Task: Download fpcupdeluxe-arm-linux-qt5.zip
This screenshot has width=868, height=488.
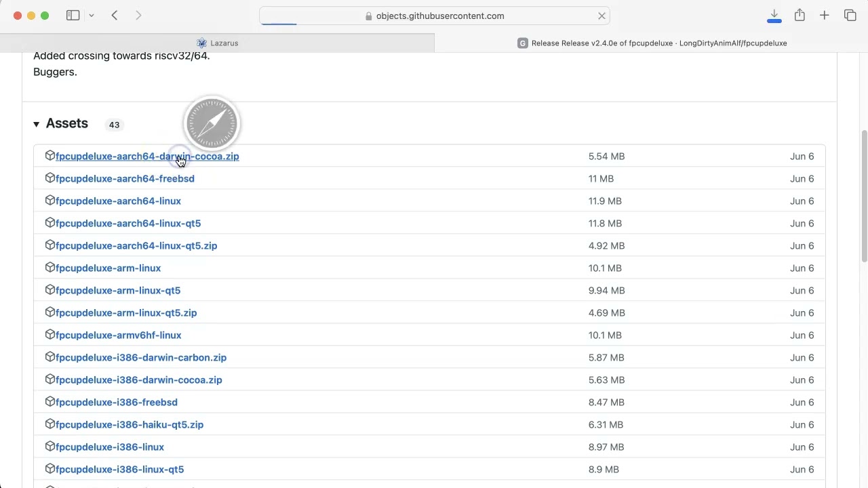Action: tap(126, 313)
